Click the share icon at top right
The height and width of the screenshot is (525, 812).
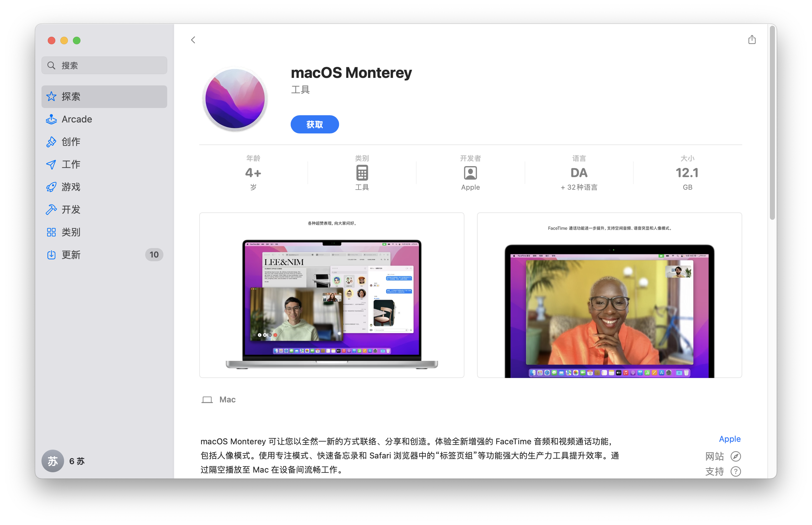click(x=752, y=40)
